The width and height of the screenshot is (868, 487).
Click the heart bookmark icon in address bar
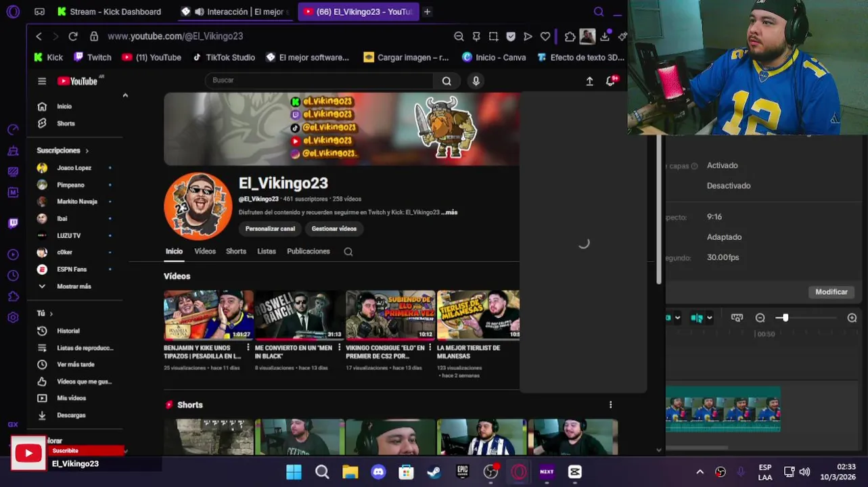pos(545,37)
